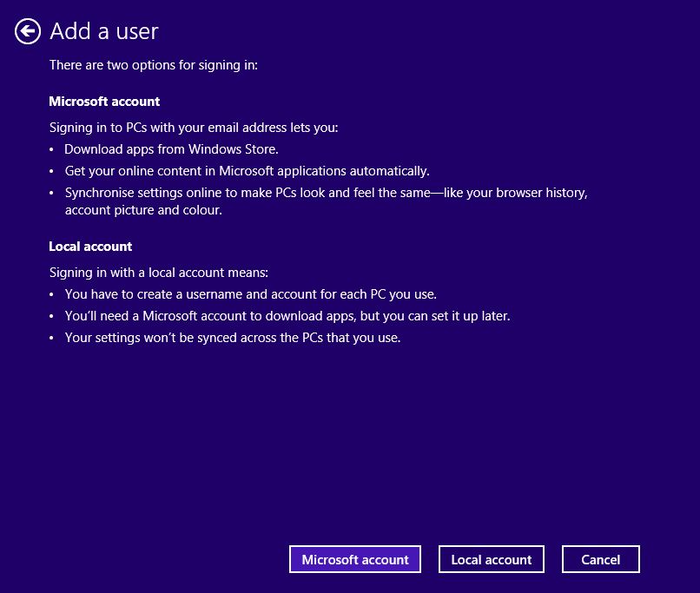The image size is (700, 593).
Task: Click the bold 'Microsoft account' heading
Action: click(104, 102)
